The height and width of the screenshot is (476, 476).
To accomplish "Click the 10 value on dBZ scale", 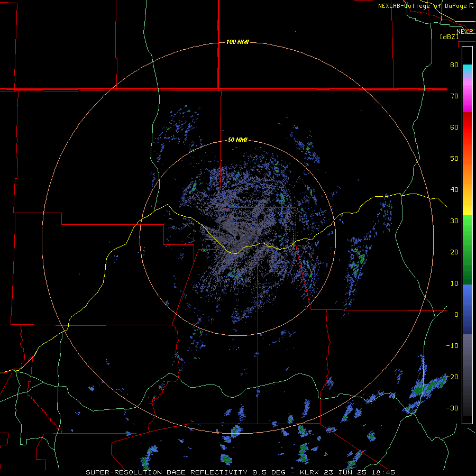I will pyautogui.click(x=454, y=283).
